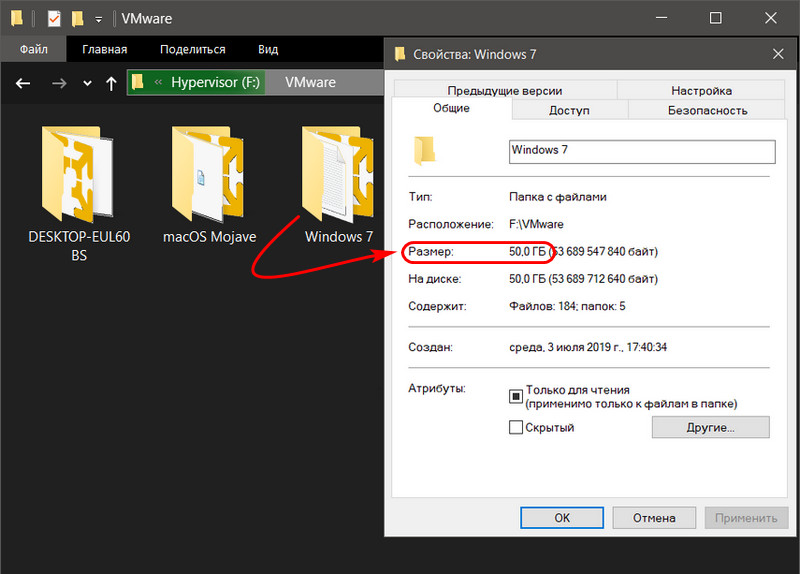Click the quick access Properties checkmark icon
This screenshot has width=800, height=574.
(x=54, y=19)
